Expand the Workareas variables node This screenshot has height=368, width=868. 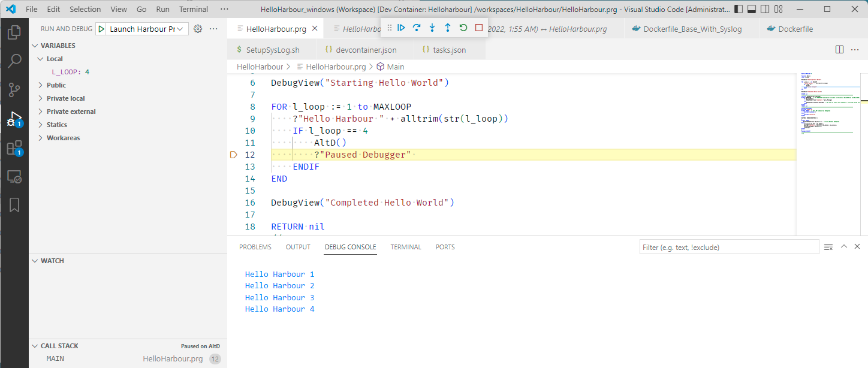point(63,138)
